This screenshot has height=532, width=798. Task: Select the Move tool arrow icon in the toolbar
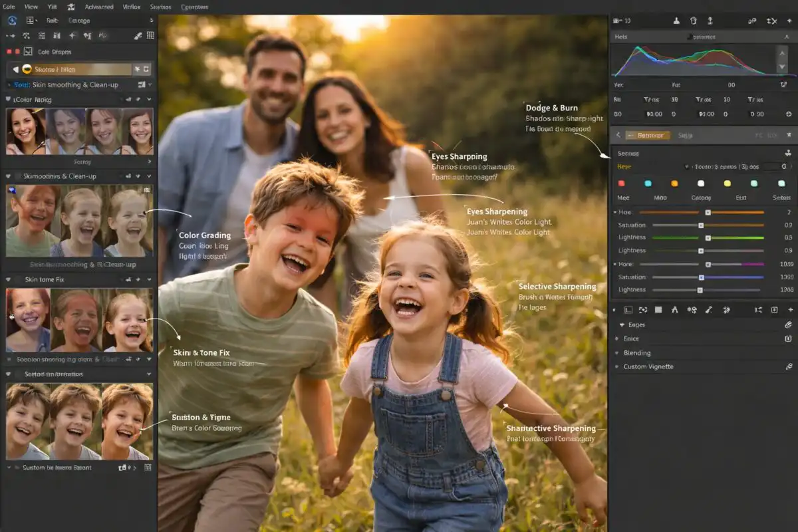click(x=10, y=35)
